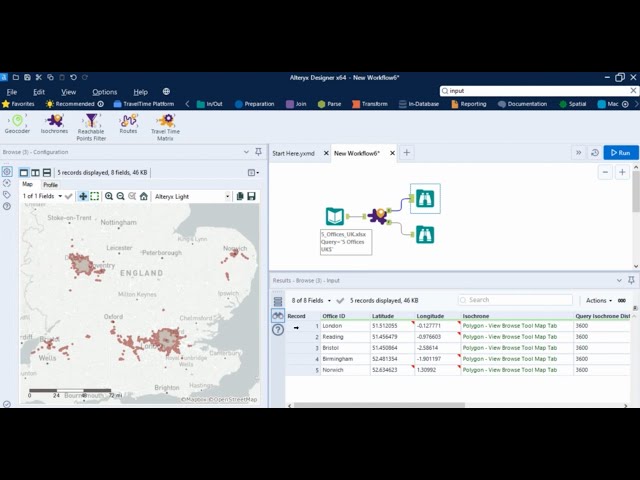The image size is (640, 480).
Task: Activate the map rectangle selection tool
Action: (x=95, y=196)
